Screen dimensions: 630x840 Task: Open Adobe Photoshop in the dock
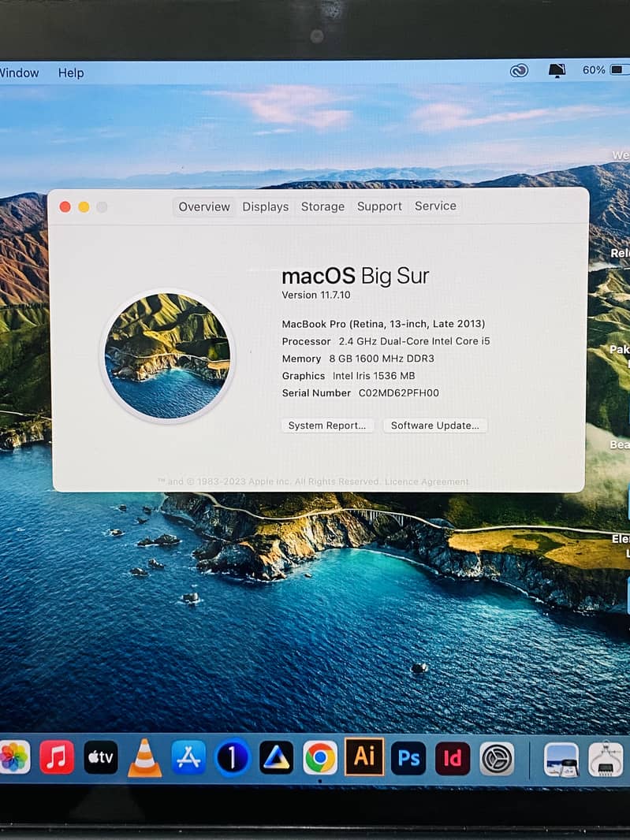408,758
